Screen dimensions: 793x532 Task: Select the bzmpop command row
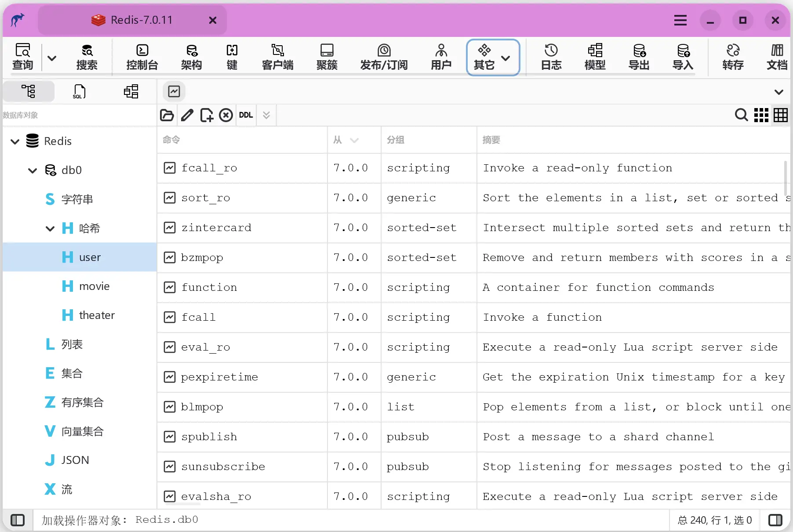[473, 258]
